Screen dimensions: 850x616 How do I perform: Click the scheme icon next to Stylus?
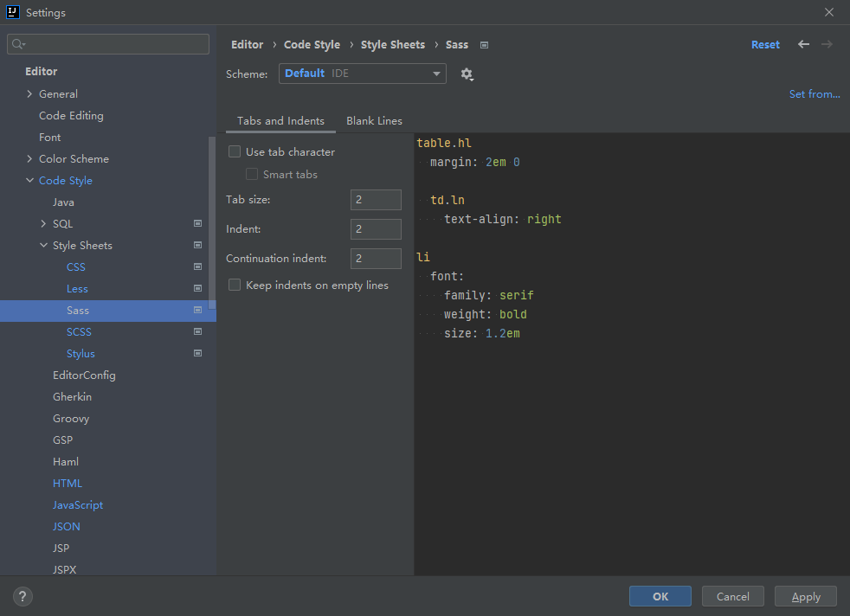click(x=198, y=353)
